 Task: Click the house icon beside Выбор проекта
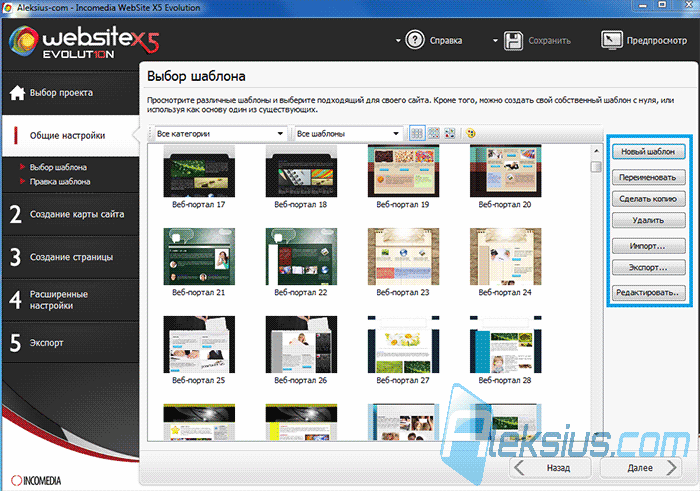coord(17,93)
